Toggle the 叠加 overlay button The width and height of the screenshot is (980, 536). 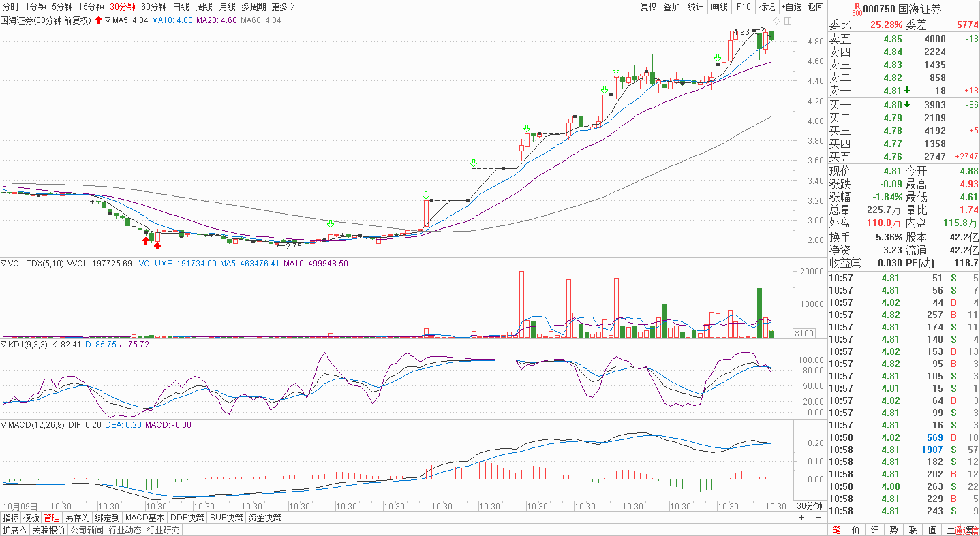pyautogui.click(x=671, y=7)
